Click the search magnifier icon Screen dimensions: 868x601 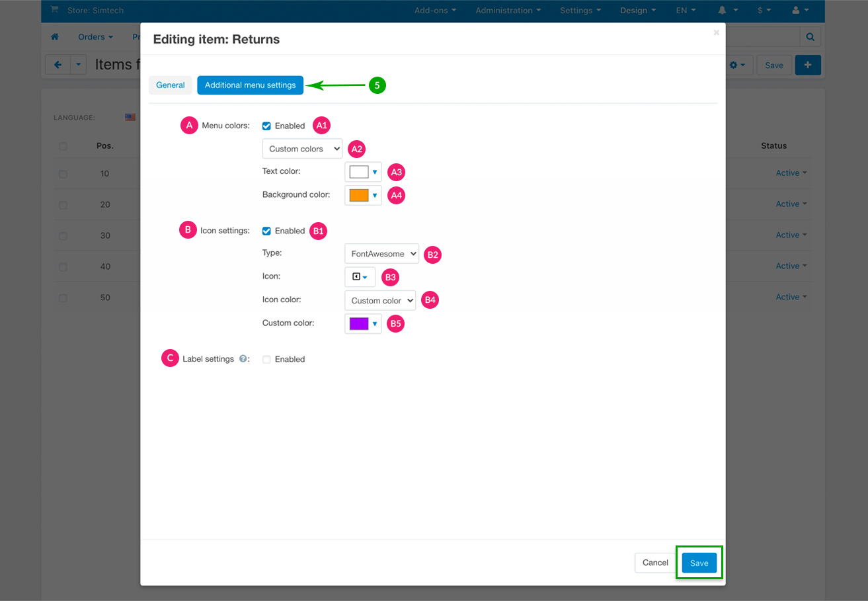tap(810, 37)
